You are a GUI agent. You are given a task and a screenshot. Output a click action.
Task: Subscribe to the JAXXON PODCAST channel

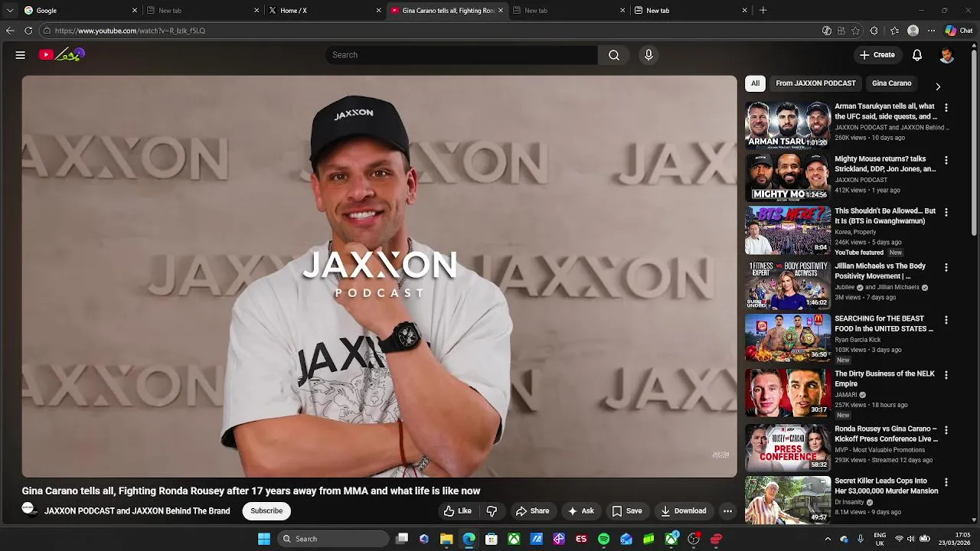266,511
